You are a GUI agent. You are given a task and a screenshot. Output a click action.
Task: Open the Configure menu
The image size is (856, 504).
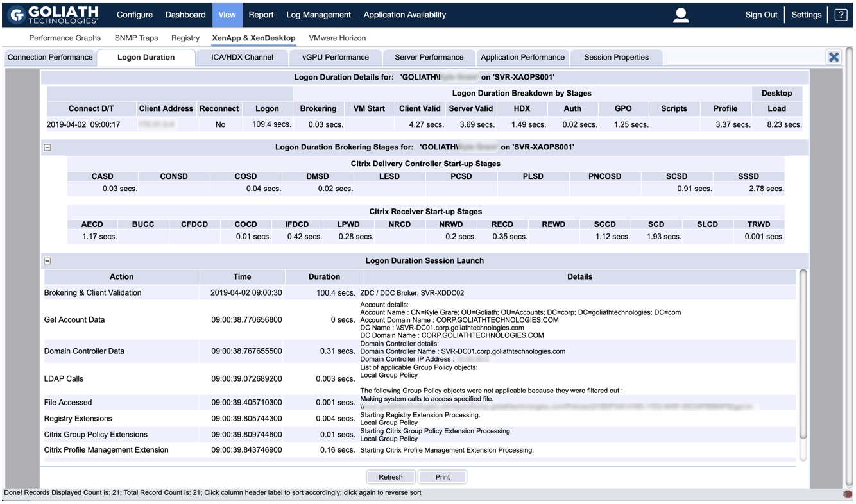coord(134,14)
